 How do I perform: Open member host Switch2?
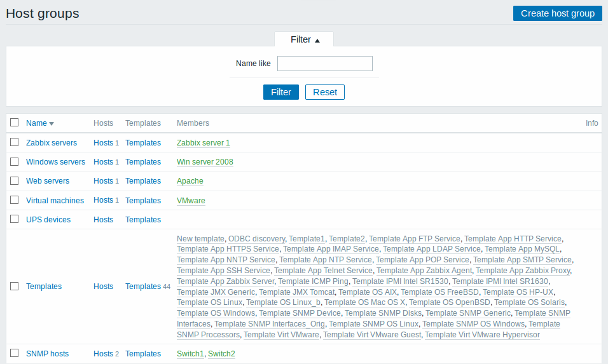point(221,354)
